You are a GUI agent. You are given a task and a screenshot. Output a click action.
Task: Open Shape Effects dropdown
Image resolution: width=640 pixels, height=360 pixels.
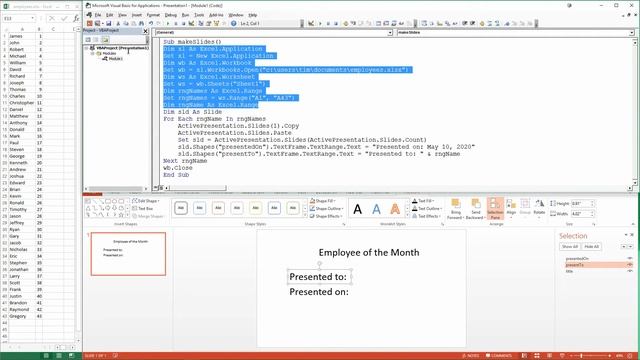[326, 216]
